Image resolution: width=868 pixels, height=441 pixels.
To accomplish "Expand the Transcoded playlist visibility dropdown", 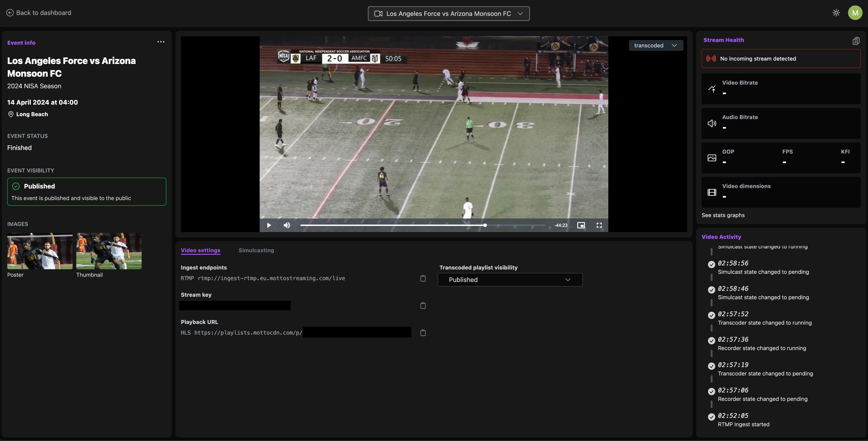I will [x=510, y=280].
